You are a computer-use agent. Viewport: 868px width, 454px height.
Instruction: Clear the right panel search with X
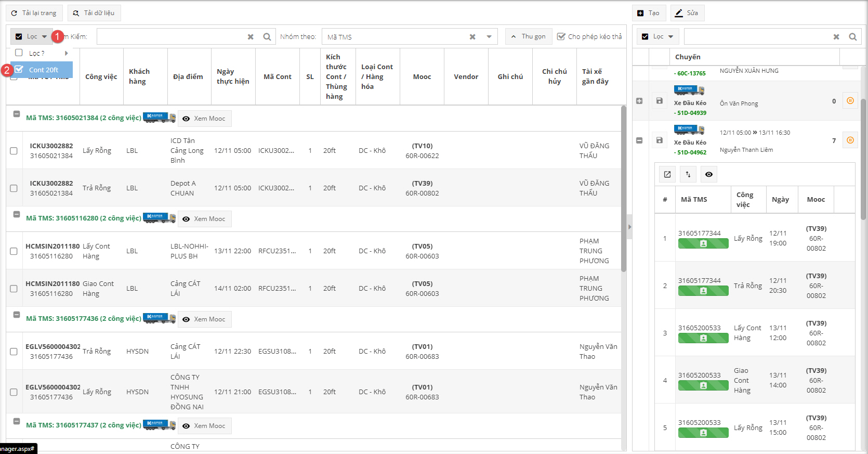click(836, 37)
